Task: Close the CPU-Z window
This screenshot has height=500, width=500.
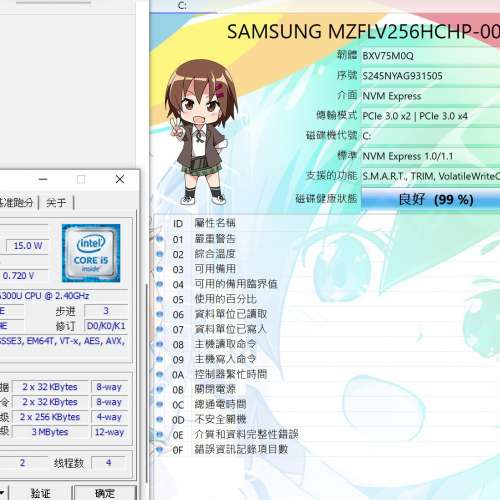Action: coord(120,179)
